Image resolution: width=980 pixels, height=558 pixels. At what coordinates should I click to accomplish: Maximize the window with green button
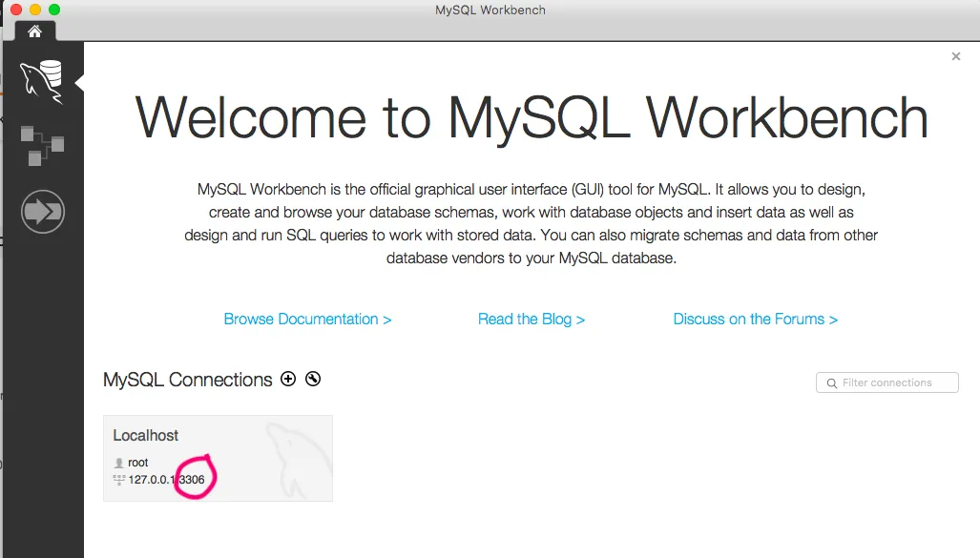pyautogui.click(x=54, y=10)
